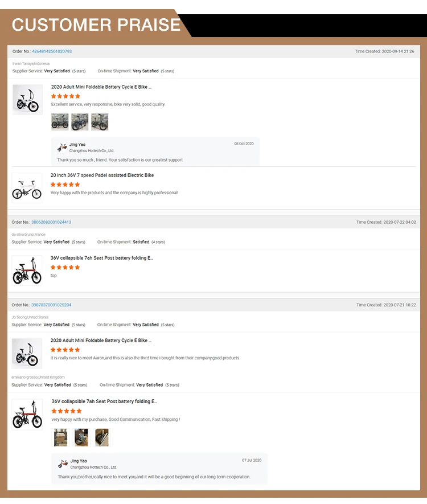Click Jing Yao's avatar icon in the 07 Jul 2020 reply

pos(63,464)
